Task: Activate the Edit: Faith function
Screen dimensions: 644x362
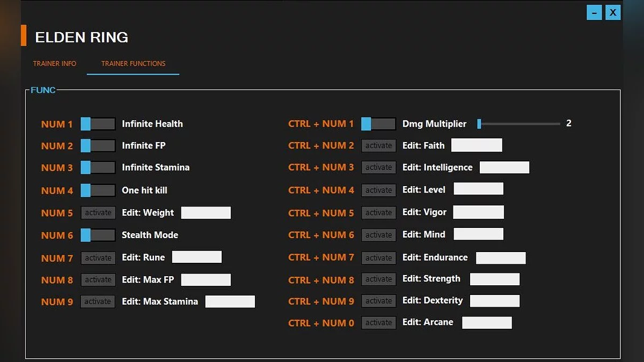Action: [x=378, y=145]
